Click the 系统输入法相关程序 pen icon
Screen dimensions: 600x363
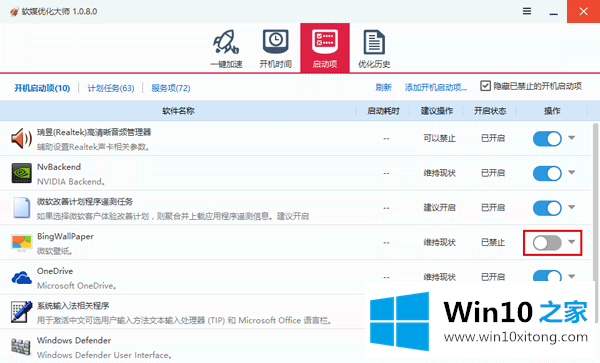pos(21,312)
